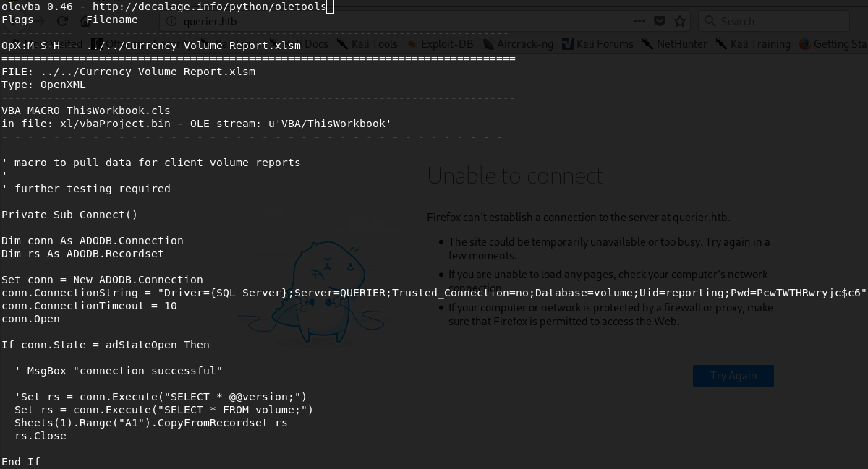Viewport: 868px width, 469px height.
Task: Click the Unable to connect heading
Action: pyautogui.click(x=514, y=176)
